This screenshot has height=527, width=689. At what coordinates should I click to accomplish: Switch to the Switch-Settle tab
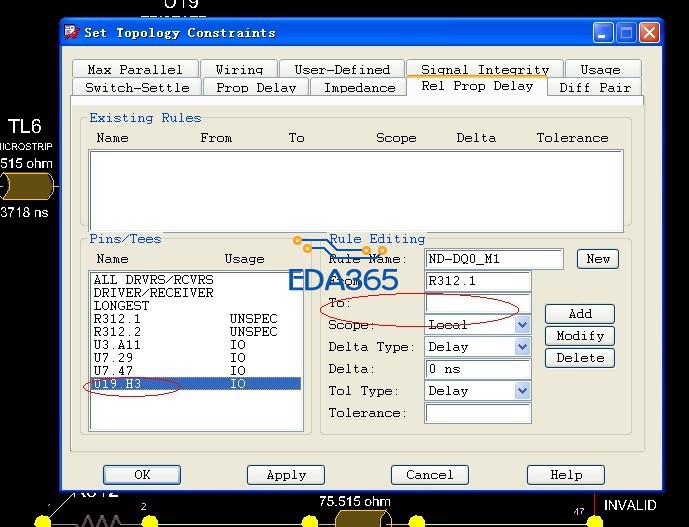tap(137, 87)
